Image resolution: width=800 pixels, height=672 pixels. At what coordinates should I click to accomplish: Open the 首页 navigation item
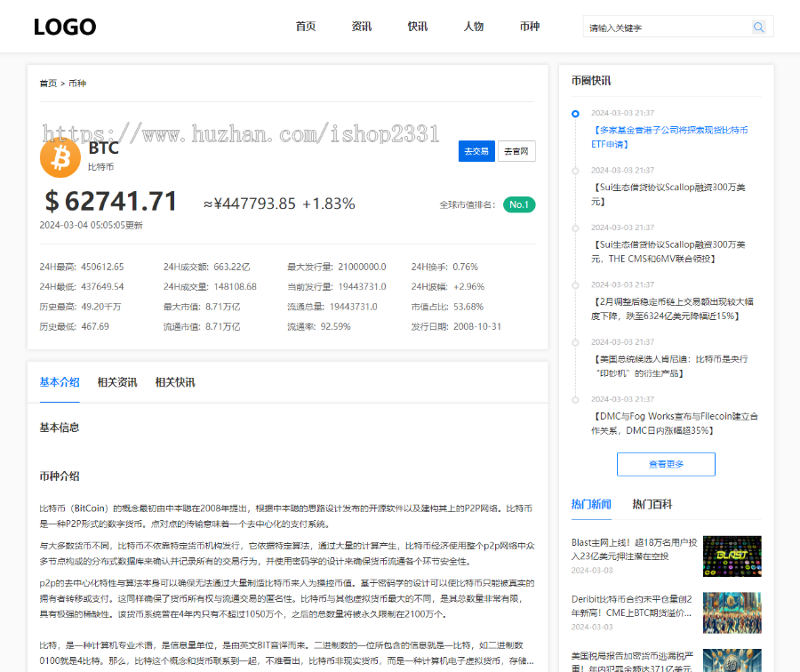(306, 27)
